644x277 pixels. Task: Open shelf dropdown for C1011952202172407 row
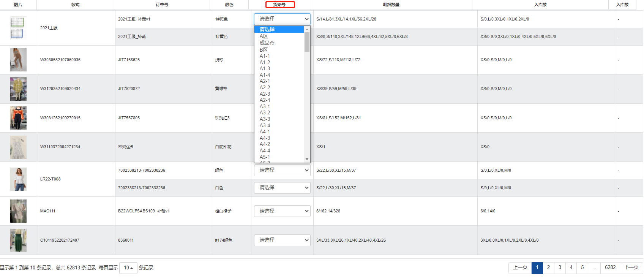282,240
